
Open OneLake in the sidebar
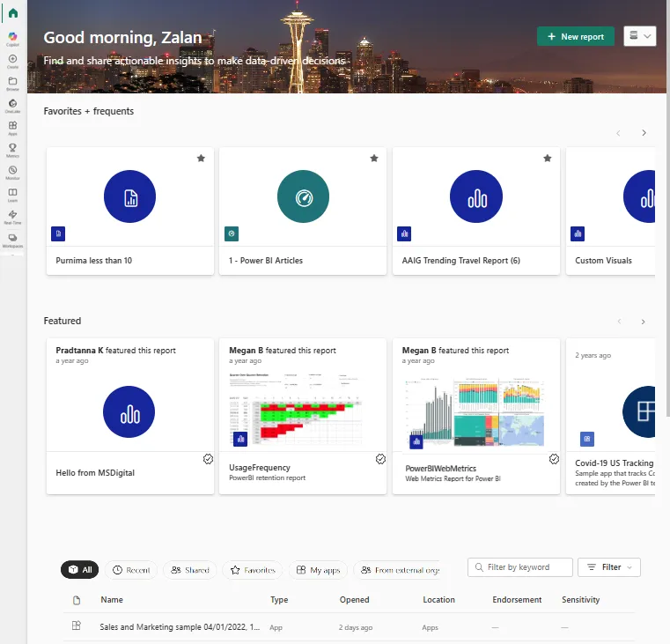pyautogui.click(x=13, y=106)
